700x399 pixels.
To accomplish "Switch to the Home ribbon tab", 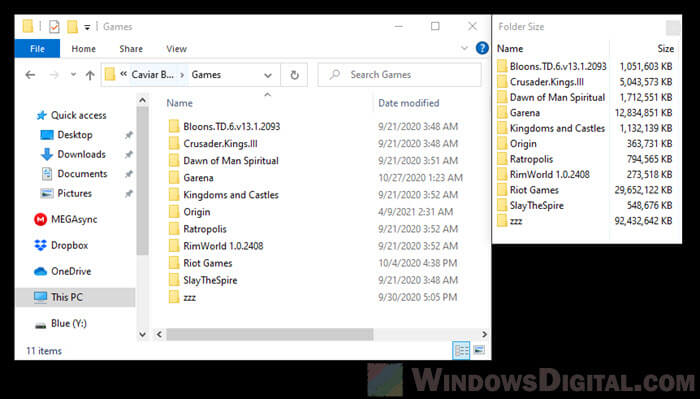I will [83, 49].
